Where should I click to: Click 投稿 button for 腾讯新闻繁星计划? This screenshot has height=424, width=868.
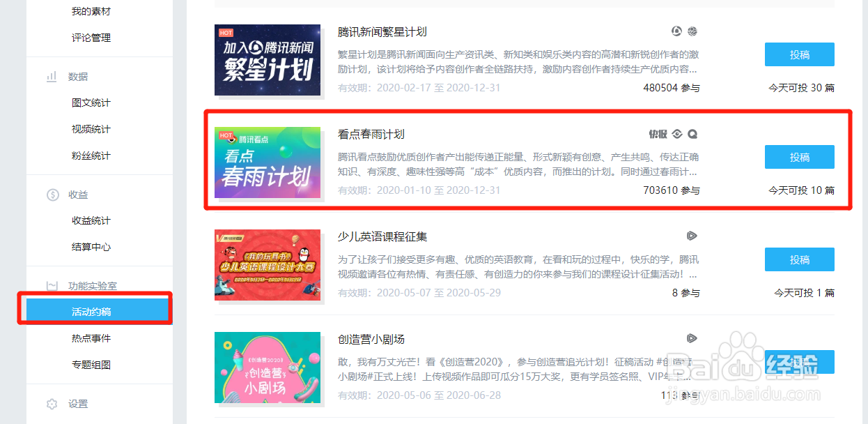(x=800, y=54)
